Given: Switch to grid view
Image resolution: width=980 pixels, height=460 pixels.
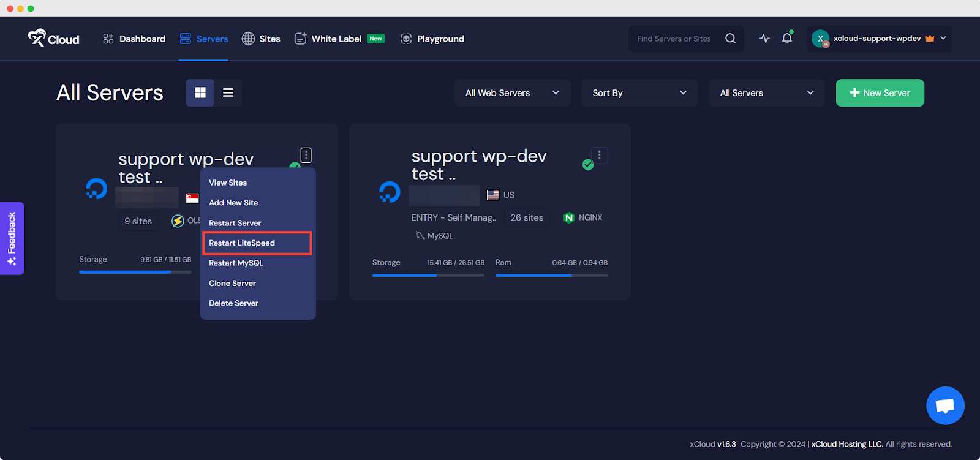Looking at the screenshot, I should pos(200,92).
